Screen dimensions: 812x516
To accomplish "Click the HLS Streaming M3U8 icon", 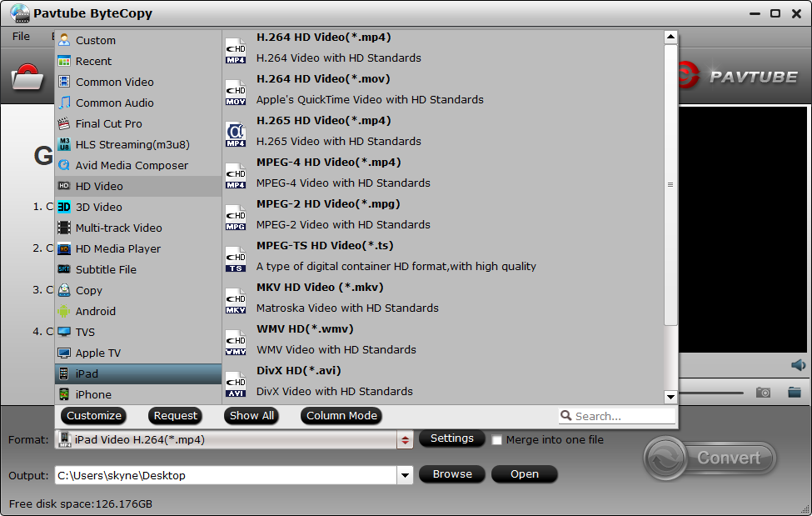I will click(64, 144).
